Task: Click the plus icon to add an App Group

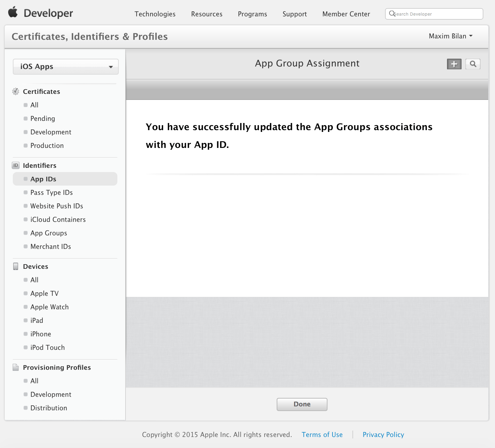Action: [454, 64]
